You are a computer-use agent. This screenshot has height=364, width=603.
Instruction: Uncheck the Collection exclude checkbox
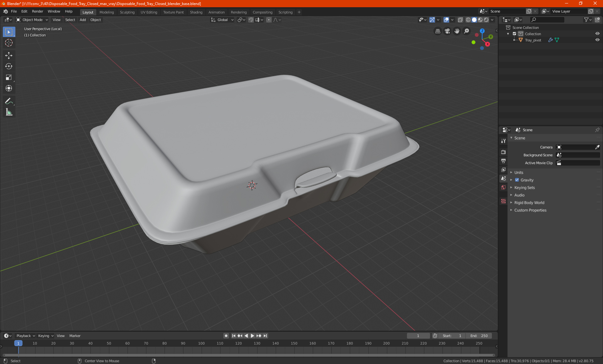coord(514,34)
